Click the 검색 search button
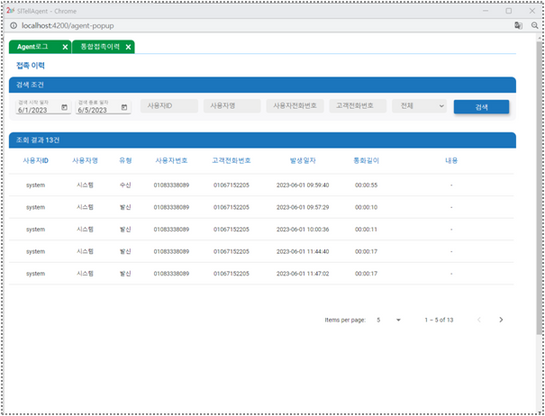Screen dimensions: 545x416 click(x=481, y=107)
